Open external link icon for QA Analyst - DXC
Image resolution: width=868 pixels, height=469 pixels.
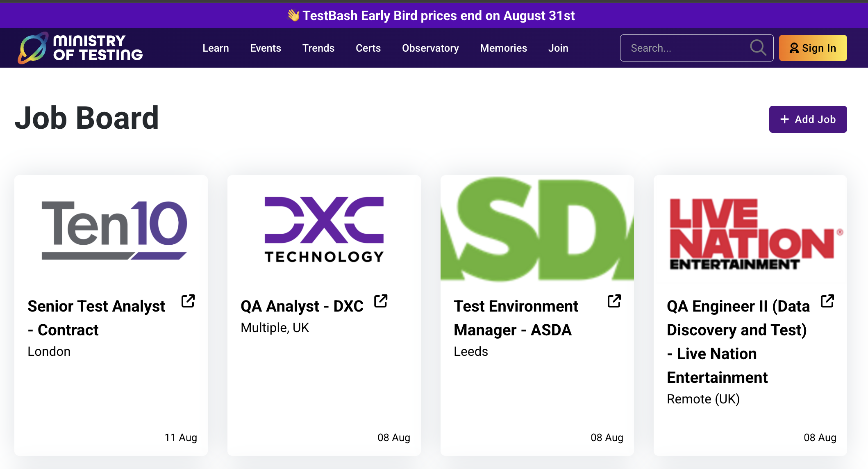point(381,301)
